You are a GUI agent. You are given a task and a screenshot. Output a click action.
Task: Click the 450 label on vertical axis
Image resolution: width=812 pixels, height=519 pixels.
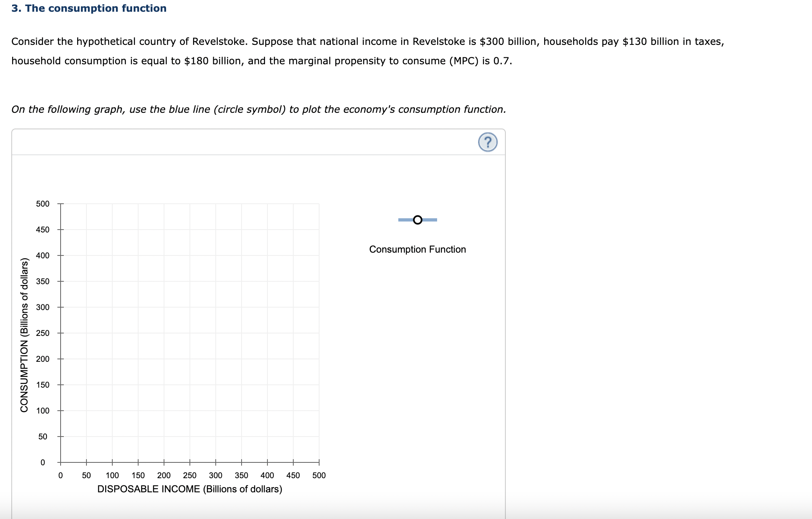pyautogui.click(x=42, y=230)
